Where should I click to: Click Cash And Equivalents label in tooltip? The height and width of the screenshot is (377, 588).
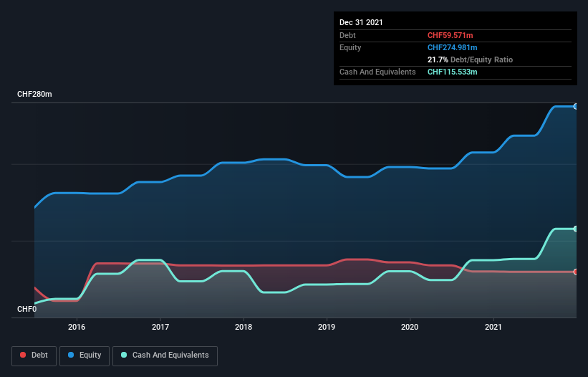377,72
